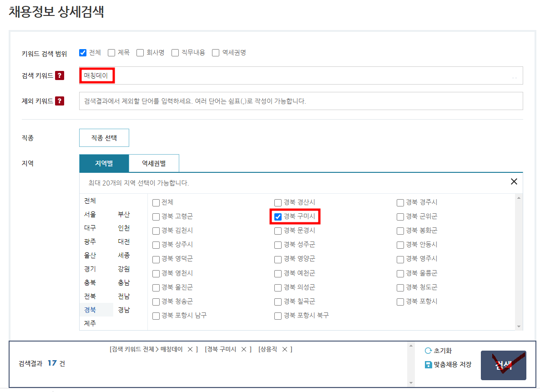This screenshot has height=392, width=540.
Task: Open the 직종 선택 dialog
Action: [x=104, y=137]
